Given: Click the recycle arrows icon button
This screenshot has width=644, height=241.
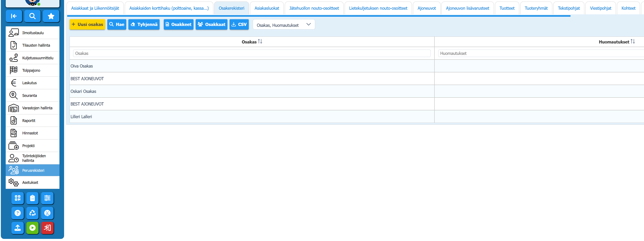Looking at the screenshot, I should [32, 213].
